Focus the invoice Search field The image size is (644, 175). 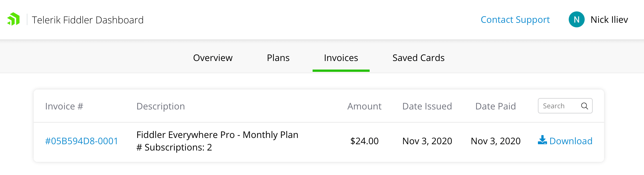[x=565, y=106]
